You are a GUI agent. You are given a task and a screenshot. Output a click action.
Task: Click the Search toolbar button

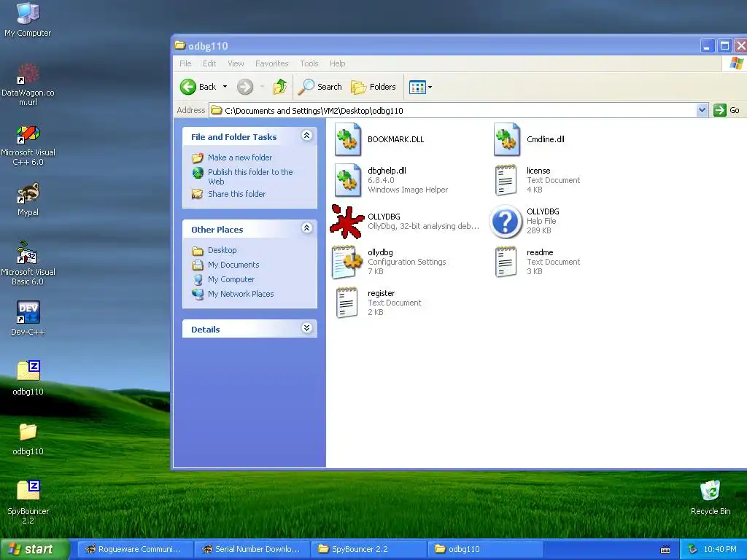tap(320, 87)
